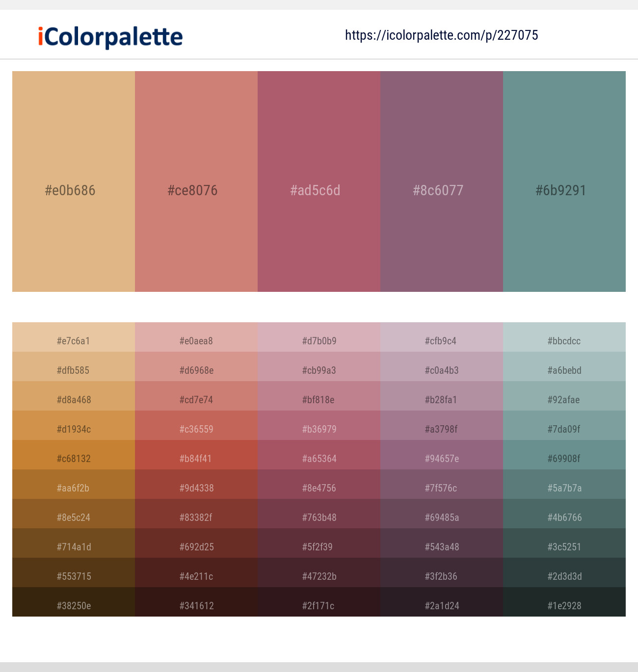This screenshot has height=672, width=638.
Task: Pick the #c68132 orange shade swatch
Action: pos(74,455)
